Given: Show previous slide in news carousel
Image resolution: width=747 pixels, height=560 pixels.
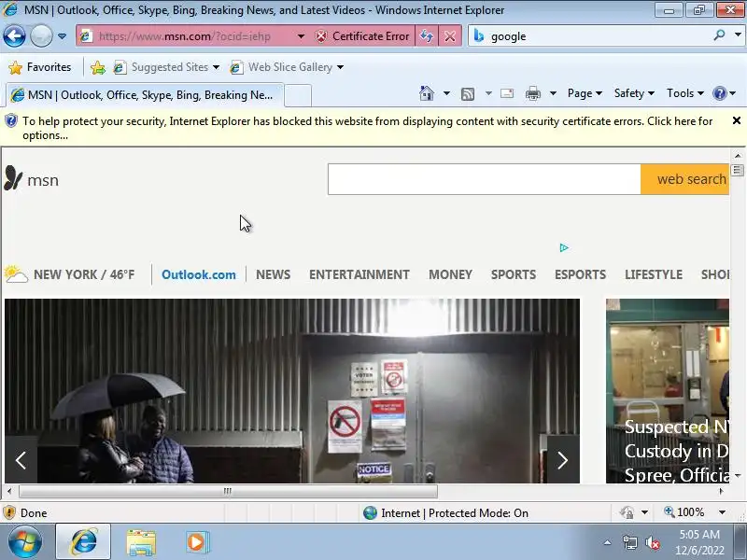Looking at the screenshot, I should (x=21, y=460).
